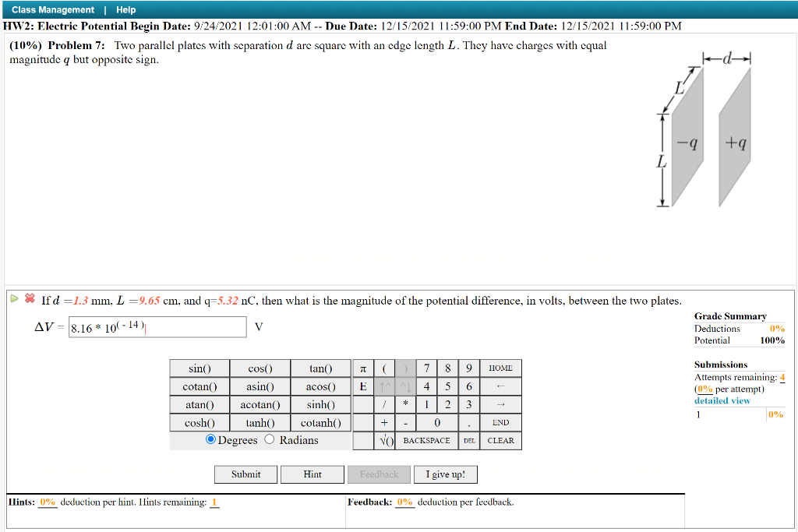Click the minus key
Image resolution: width=798 pixels, height=532 pixels.
(x=405, y=423)
